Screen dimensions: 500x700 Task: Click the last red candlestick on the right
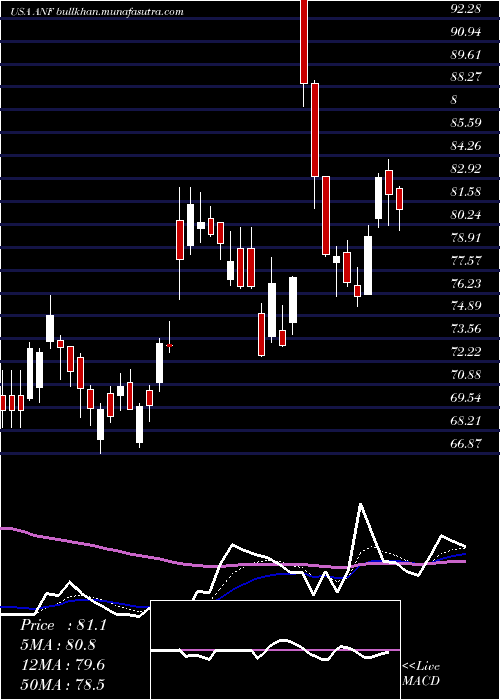click(x=400, y=199)
